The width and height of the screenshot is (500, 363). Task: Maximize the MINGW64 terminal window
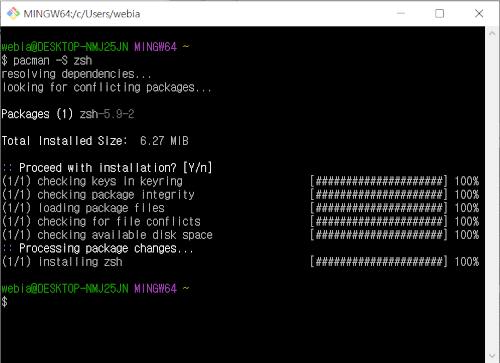click(439, 14)
